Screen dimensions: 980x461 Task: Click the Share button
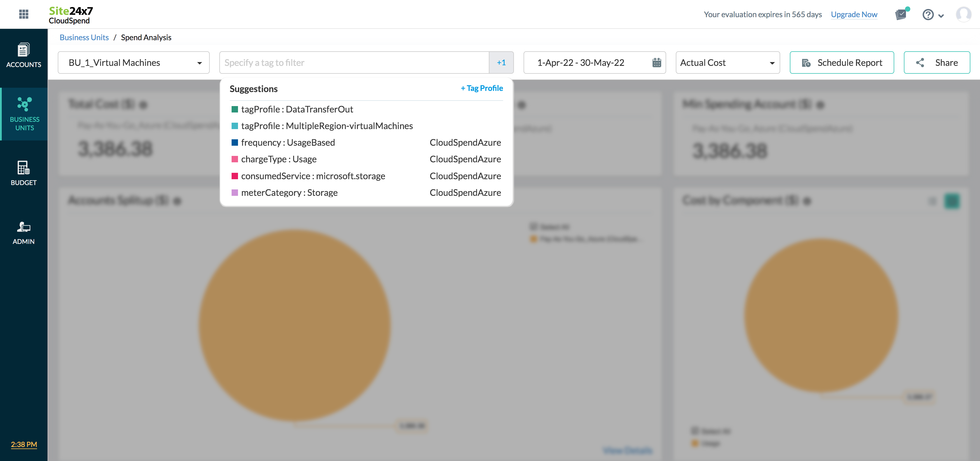tap(937, 63)
